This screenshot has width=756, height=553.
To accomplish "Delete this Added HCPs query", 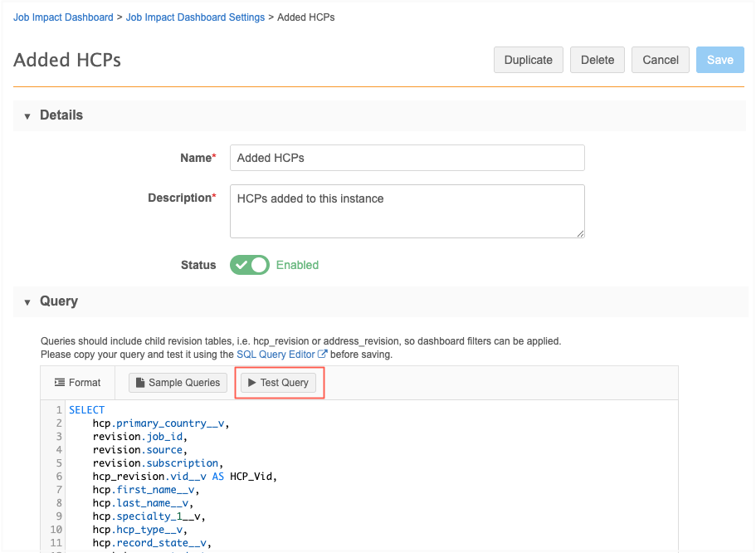I will tap(597, 60).
